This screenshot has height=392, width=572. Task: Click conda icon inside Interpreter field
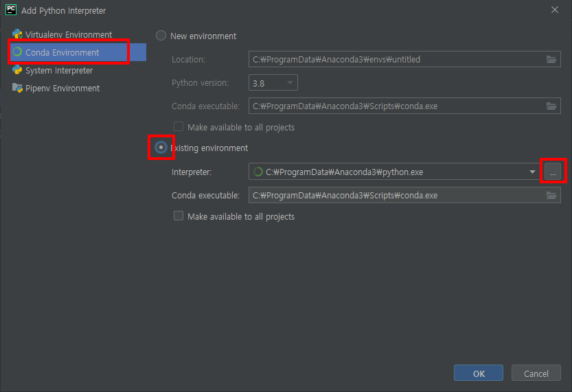click(258, 172)
